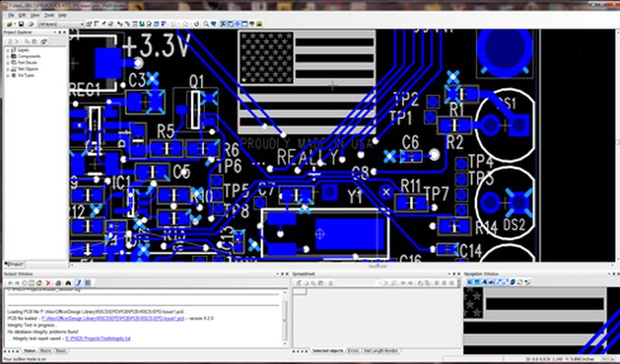This screenshot has height=364, width=620.
Task: Expand the Layers node in Project Explorer
Action: point(8,50)
